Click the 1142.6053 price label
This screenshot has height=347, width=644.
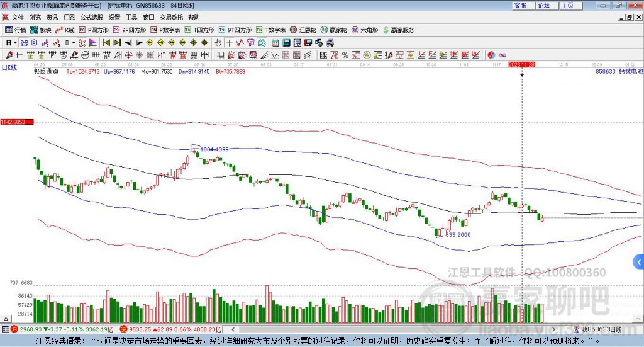point(17,122)
